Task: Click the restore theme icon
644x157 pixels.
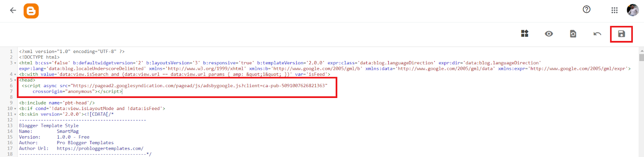Action: point(573,34)
